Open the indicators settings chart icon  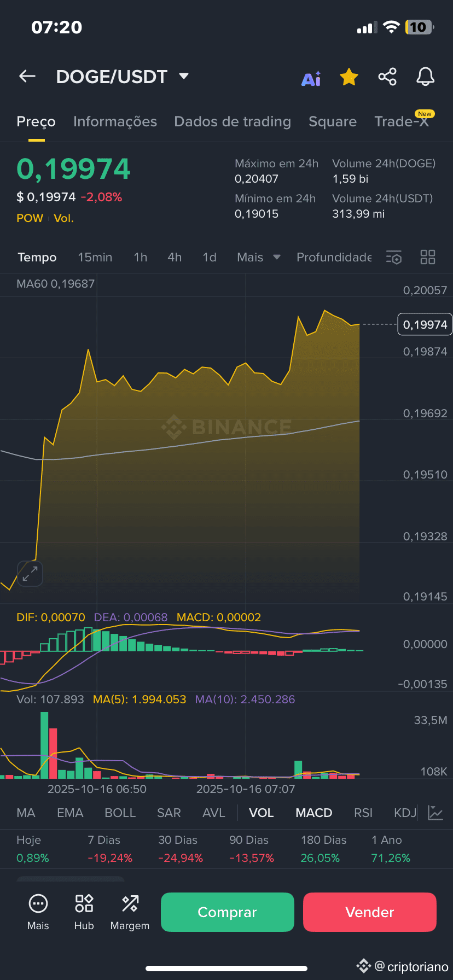pyautogui.click(x=435, y=813)
